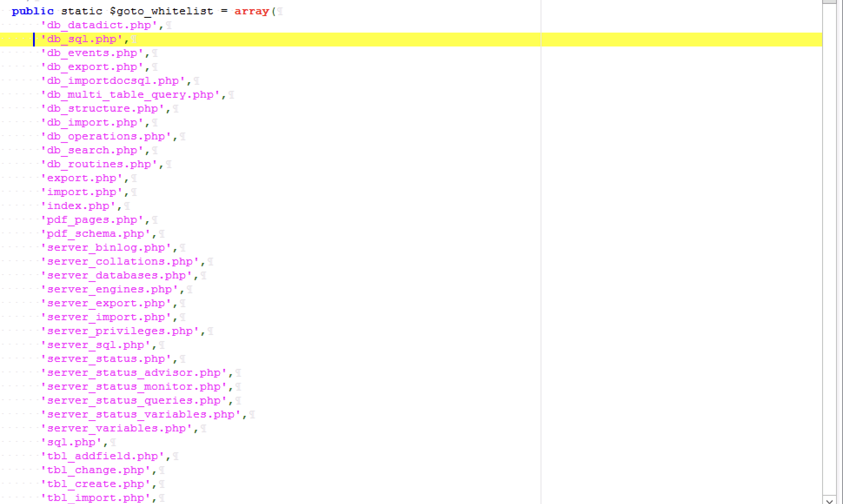
Task: Click 'import.php' string
Action: [82, 192]
